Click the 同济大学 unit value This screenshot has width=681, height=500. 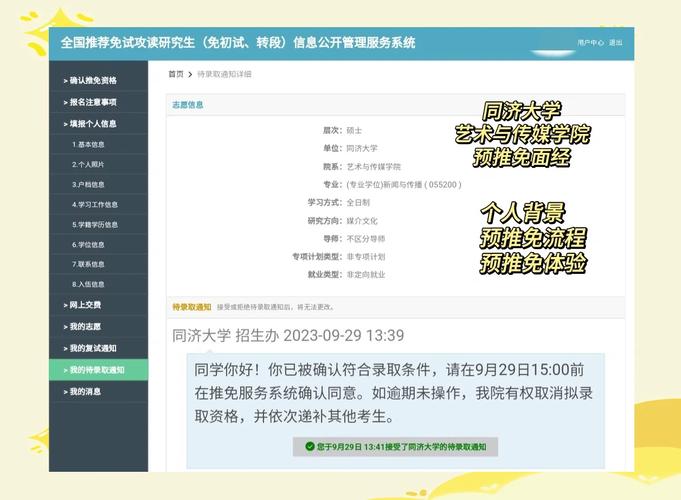click(362, 149)
